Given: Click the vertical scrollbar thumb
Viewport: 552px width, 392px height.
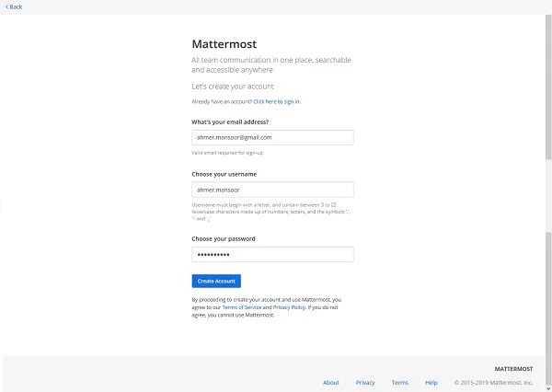Looking at the screenshot, I should [x=548, y=86].
